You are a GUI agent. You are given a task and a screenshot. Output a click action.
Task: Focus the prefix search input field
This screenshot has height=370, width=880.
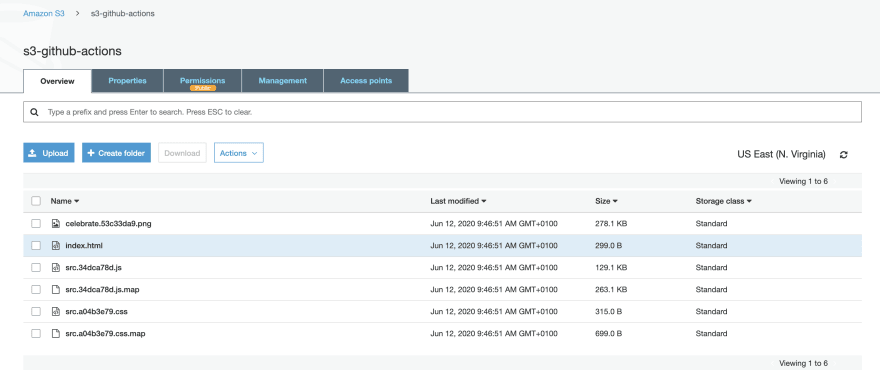coord(442,112)
